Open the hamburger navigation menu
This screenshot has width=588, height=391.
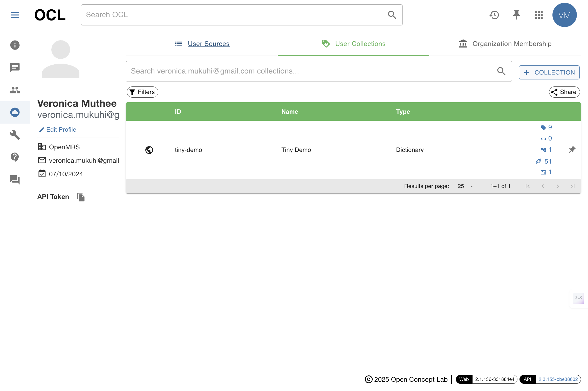coord(15,15)
